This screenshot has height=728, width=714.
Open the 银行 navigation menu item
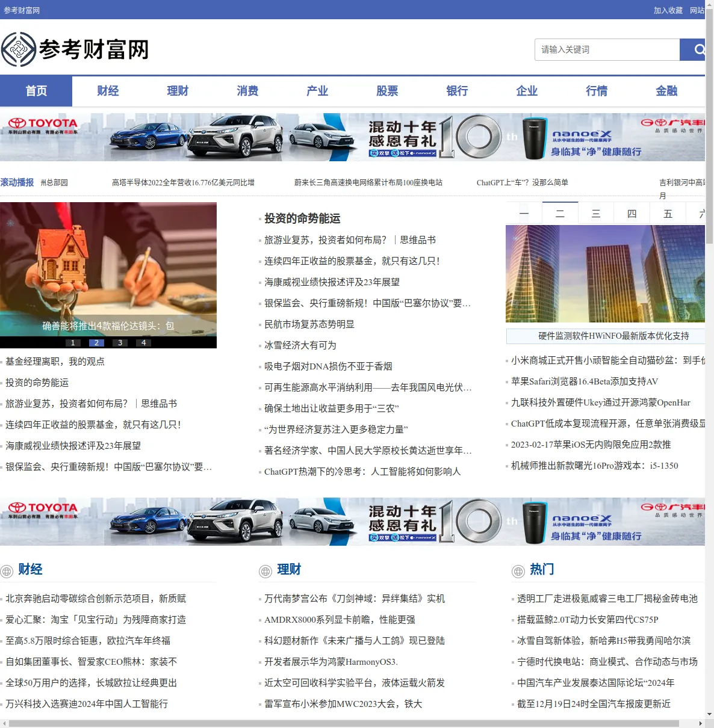click(x=457, y=91)
